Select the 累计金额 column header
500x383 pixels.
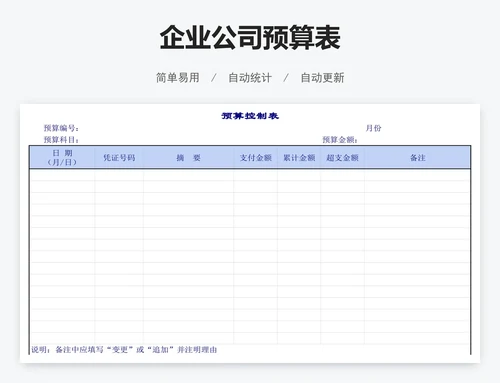click(x=299, y=158)
